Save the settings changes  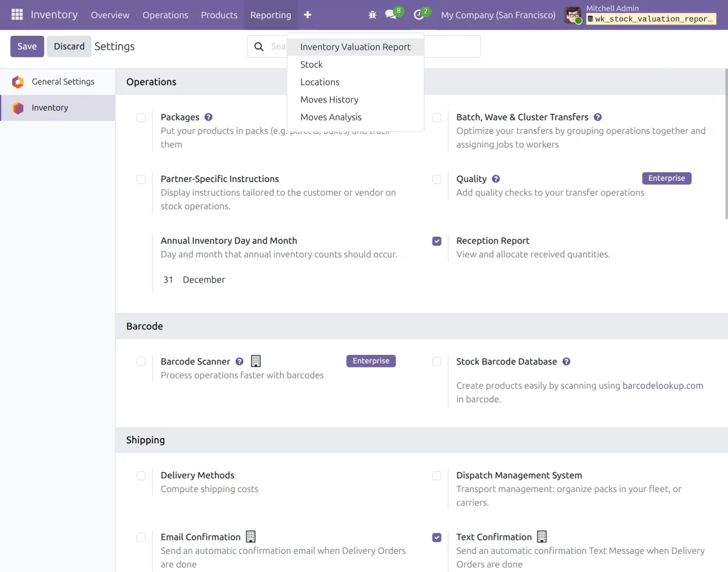(27, 46)
